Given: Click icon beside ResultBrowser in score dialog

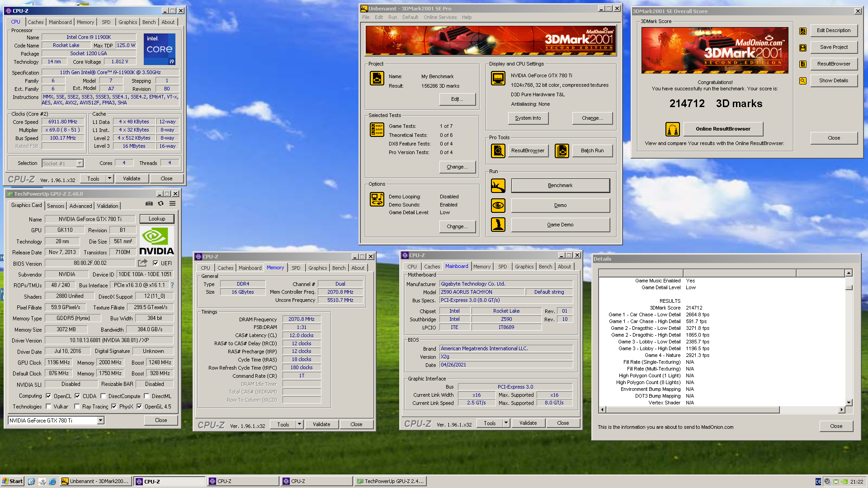Looking at the screenshot, I should 802,64.
